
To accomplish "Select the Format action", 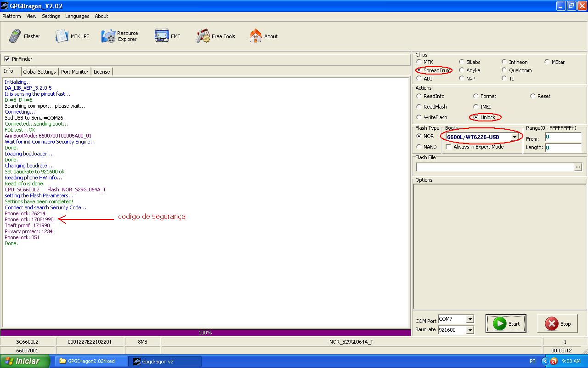I will coord(476,96).
